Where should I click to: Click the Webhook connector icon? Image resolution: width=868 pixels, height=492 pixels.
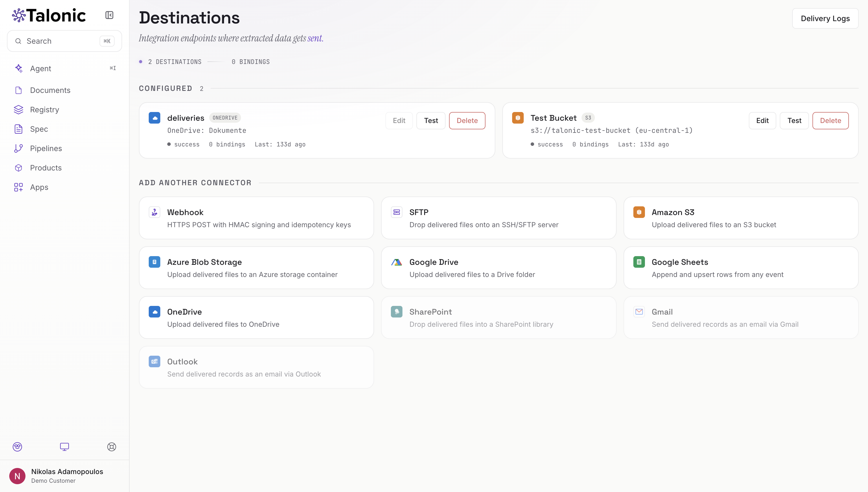154,212
